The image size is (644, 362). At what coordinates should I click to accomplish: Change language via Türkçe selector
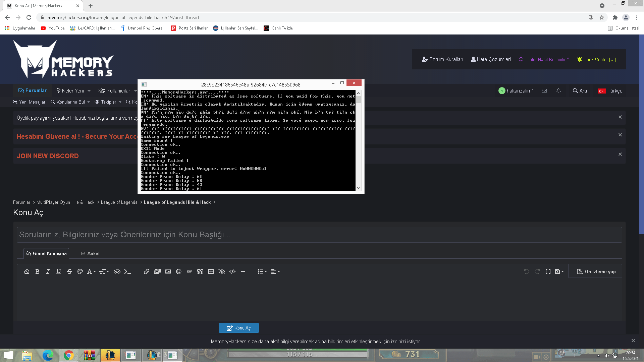(x=610, y=91)
